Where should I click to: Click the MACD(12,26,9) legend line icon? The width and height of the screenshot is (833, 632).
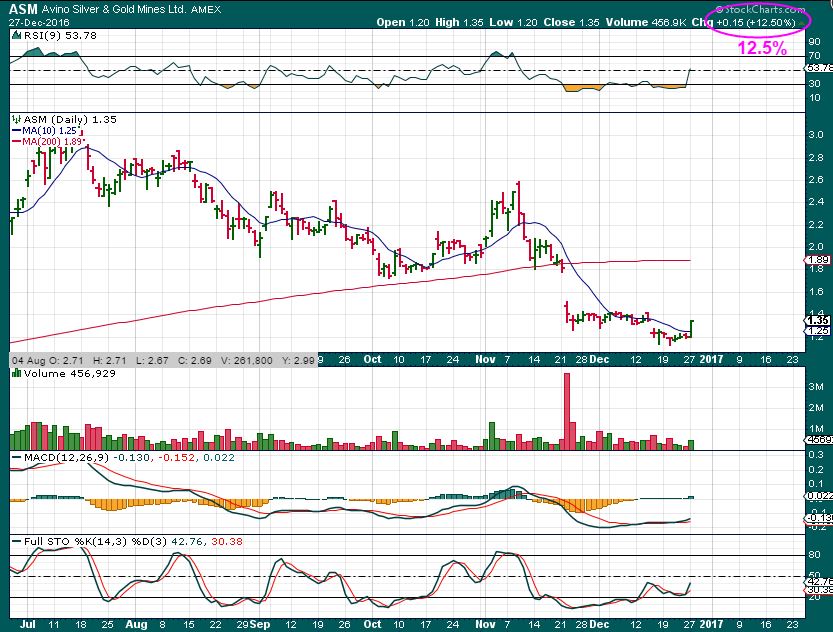pos(15,458)
